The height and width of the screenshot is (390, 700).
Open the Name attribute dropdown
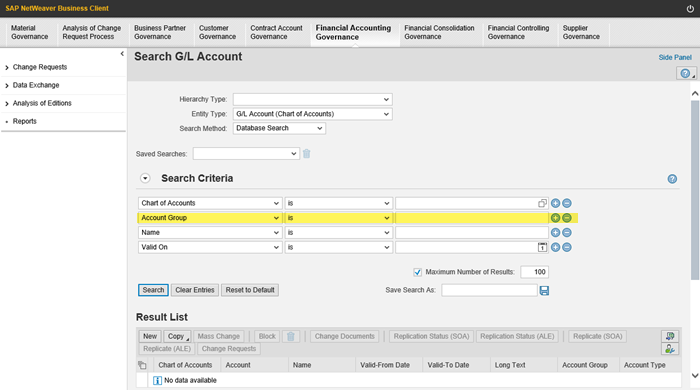tap(276, 232)
